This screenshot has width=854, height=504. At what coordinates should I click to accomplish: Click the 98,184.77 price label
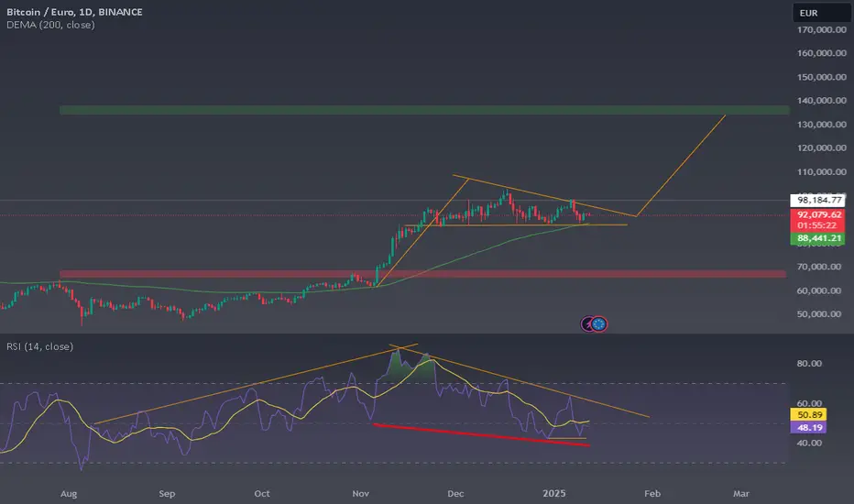817,200
